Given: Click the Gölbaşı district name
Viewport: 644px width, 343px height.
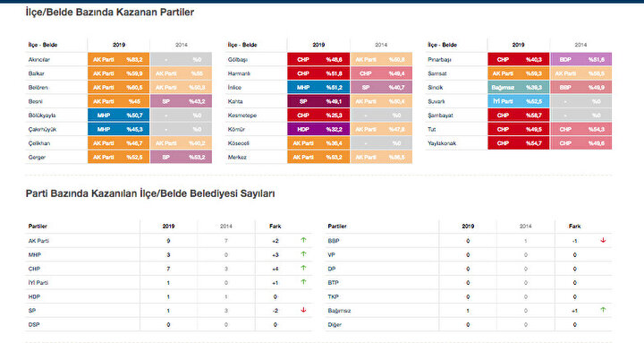Looking at the screenshot, I should (238, 60).
